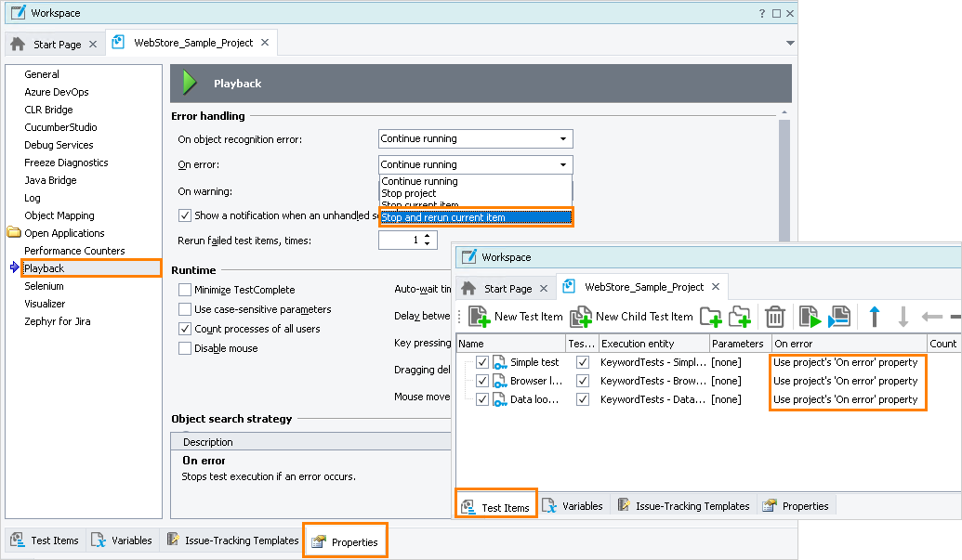
Task: Select Object Mapping in the options list
Action: click(x=59, y=215)
